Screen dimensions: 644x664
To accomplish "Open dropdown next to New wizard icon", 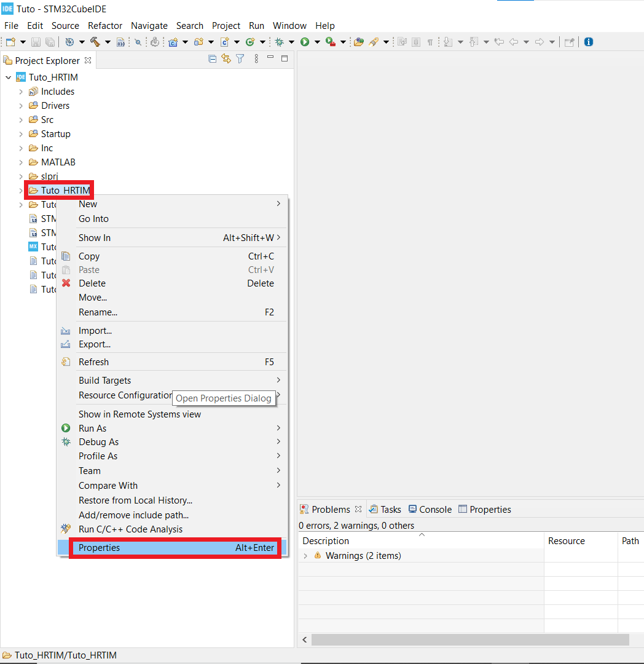I will pyautogui.click(x=23, y=42).
